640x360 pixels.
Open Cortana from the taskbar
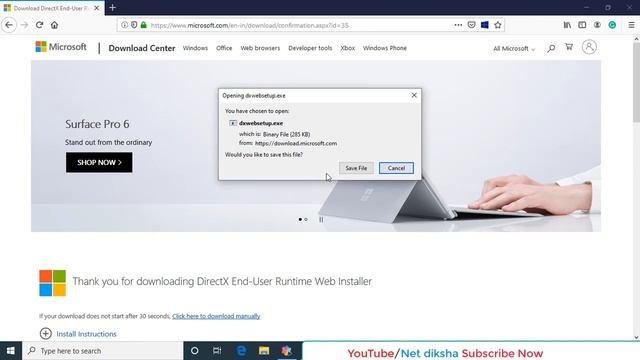pyautogui.click(x=195, y=351)
